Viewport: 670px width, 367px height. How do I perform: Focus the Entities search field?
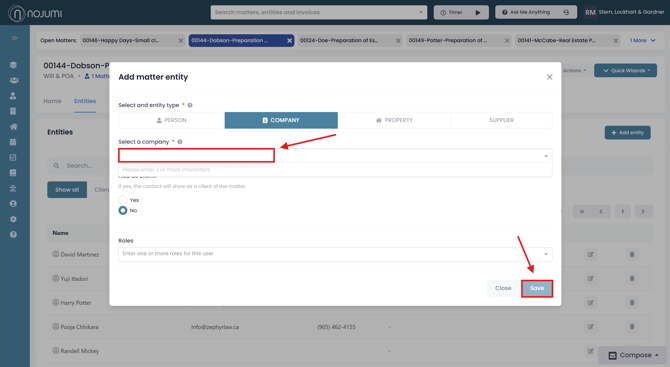[77, 166]
